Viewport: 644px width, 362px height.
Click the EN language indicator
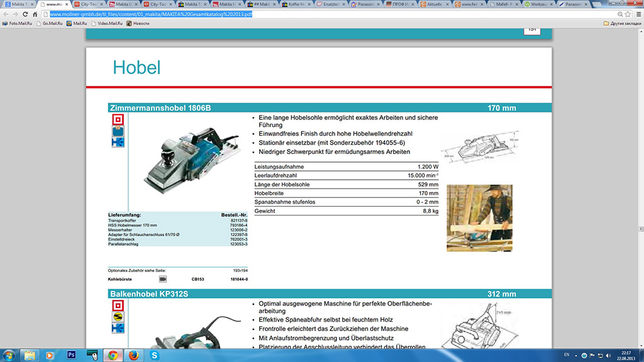pos(567,354)
